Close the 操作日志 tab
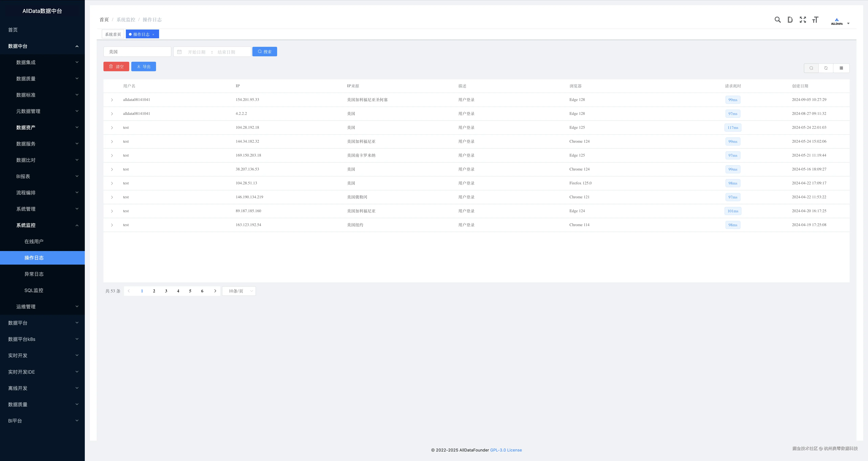Image resolution: width=868 pixels, height=461 pixels. coord(153,34)
